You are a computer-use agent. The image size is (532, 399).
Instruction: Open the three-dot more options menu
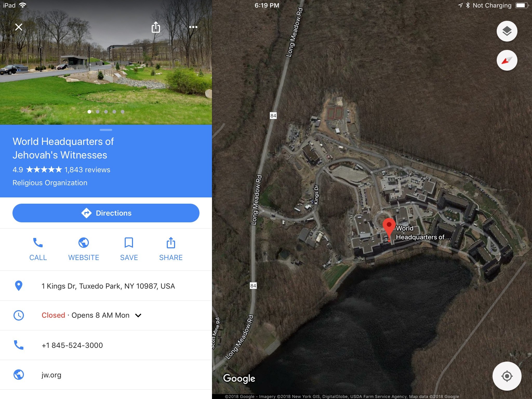click(x=193, y=27)
